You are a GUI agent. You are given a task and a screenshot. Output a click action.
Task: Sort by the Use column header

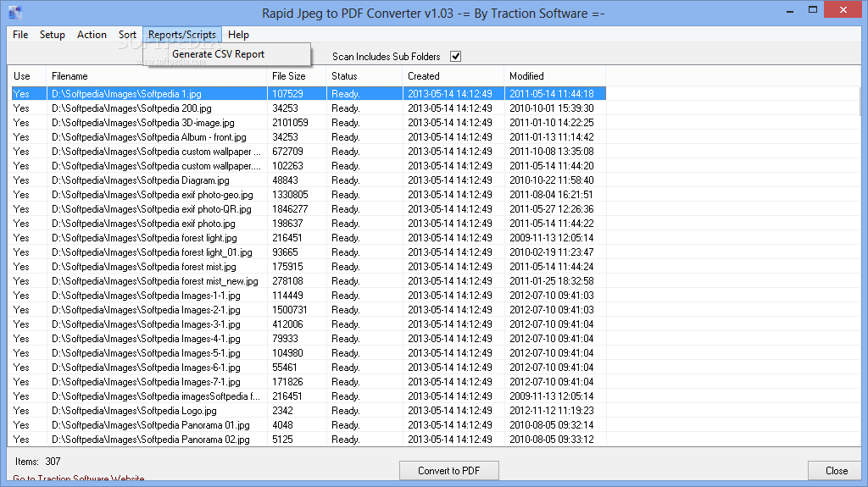pos(27,76)
